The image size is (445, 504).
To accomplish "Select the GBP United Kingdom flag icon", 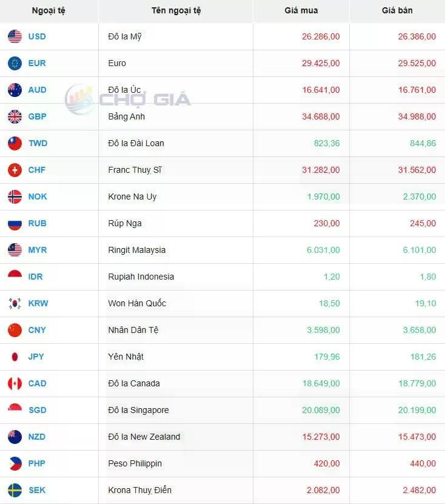I will point(15,116).
